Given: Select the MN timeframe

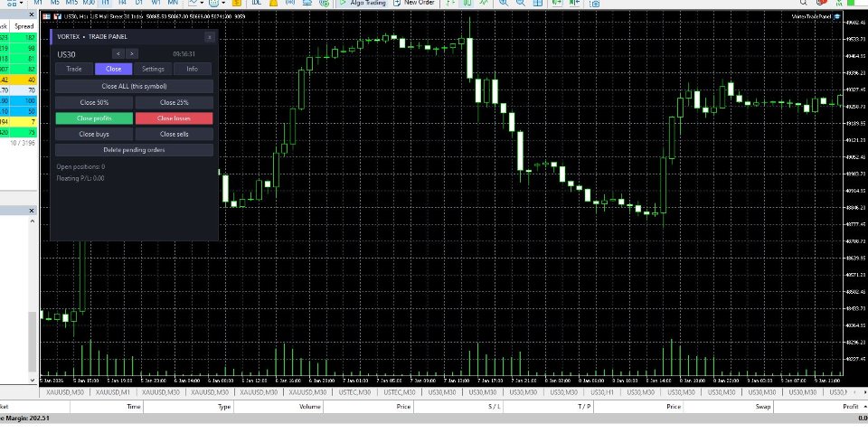Looking at the screenshot, I should [174, 3].
